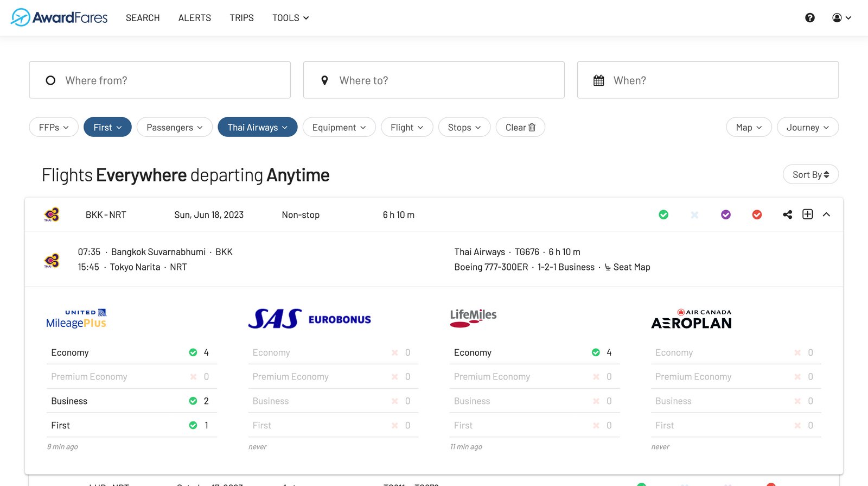
Task: Click green check for LifeMiles Economy
Action: tap(596, 352)
